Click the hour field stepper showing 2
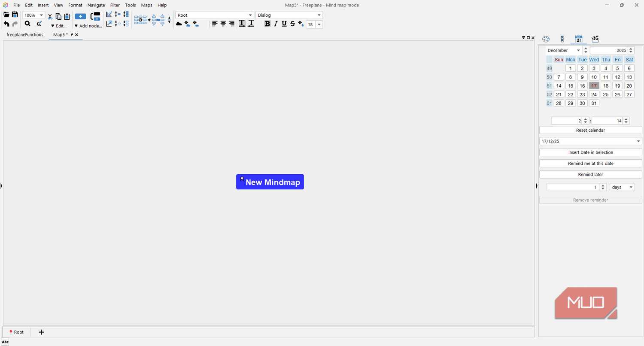 [x=586, y=121]
